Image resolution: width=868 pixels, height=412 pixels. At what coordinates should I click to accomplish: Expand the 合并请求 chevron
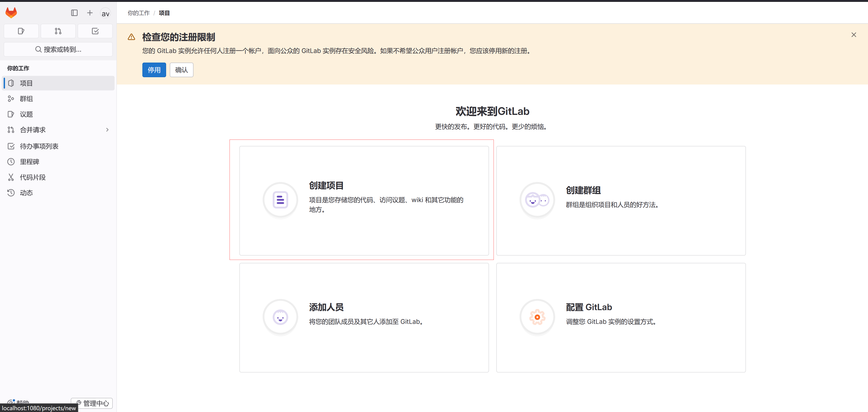(107, 130)
